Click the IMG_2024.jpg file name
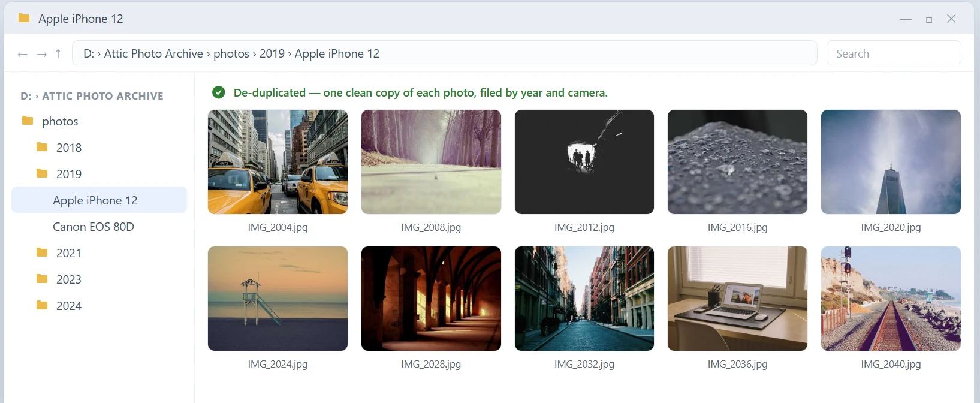Viewport: 980px width, 403px height. tap(278, 364)
